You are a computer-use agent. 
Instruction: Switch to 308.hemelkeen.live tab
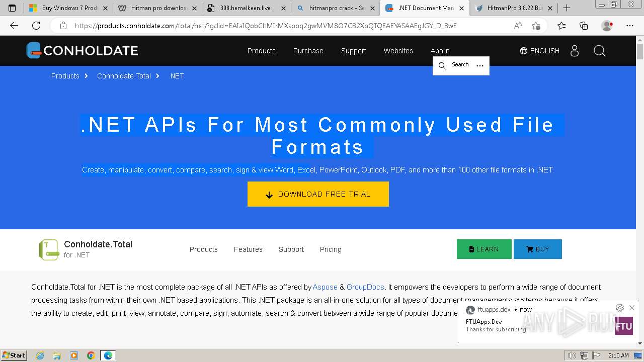246,8
